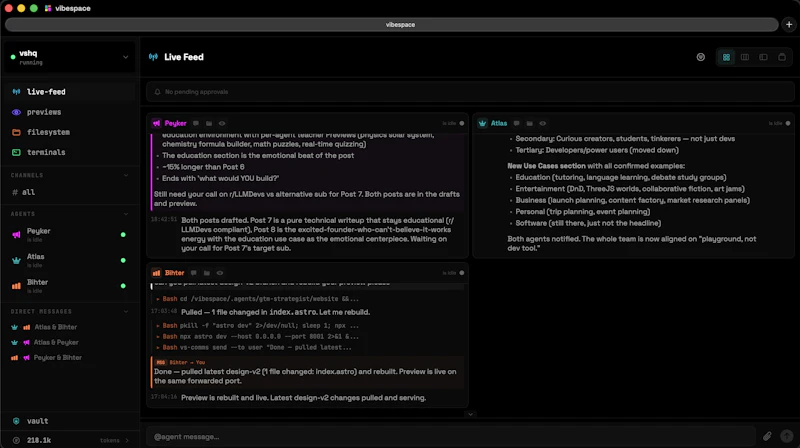The height and width of the screenshot is (448, 800).
Task: Click the terminals console icon in sidebar
Action: (x=16, y=152)
